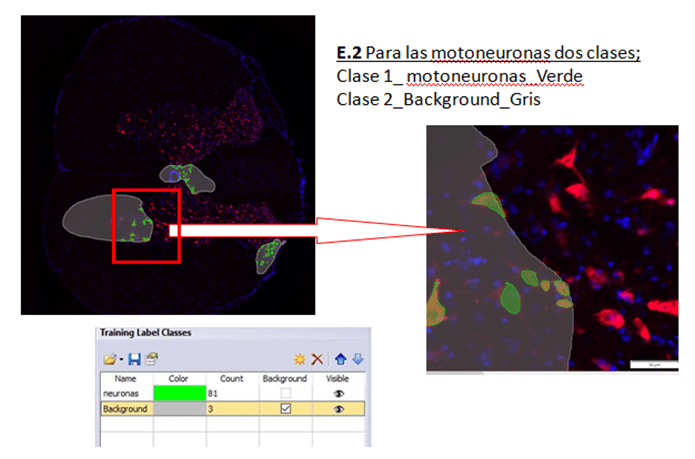This screenshot has height=459, width=695.
Task: Expand the dropdown arrow beside open folder
Action: click(x=120, y=359)
